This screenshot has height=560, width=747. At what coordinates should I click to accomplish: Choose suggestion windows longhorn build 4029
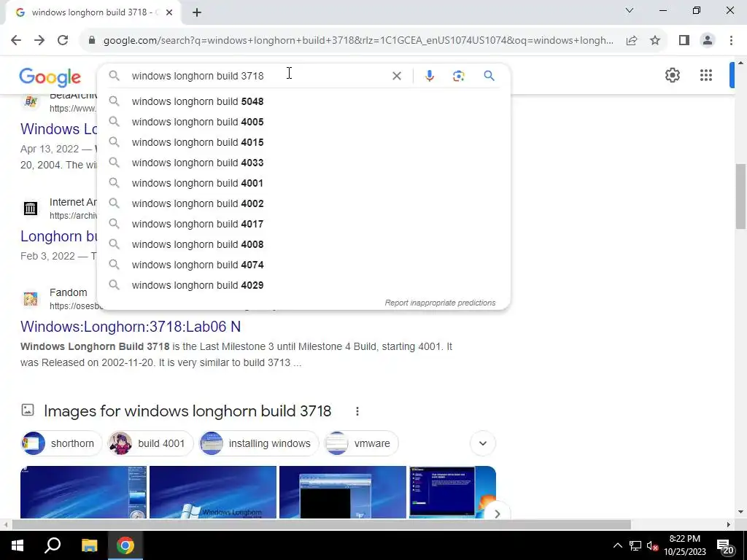(x=303, y=285)
